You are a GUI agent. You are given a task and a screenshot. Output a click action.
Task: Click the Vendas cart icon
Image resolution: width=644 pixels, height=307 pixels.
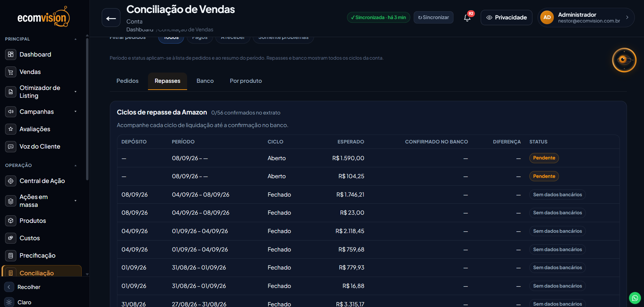click(11, 72)
